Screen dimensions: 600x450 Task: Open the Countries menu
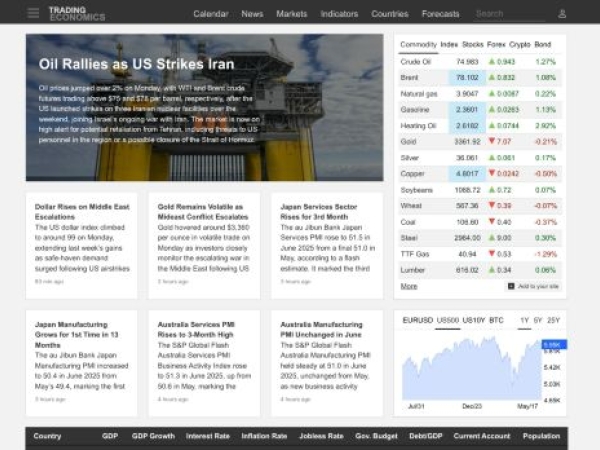[x=390, y=14]
